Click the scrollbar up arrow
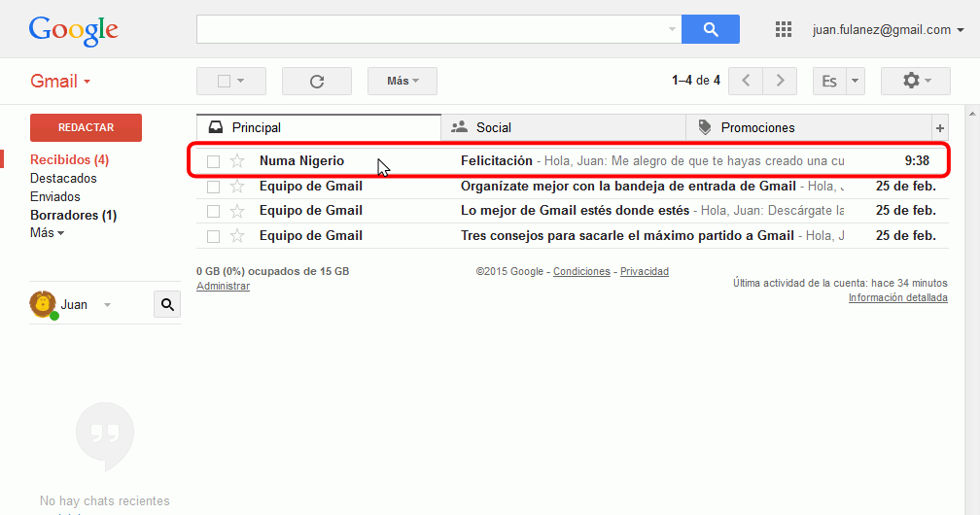The image size is (980, 515). (x=972, y=115)
